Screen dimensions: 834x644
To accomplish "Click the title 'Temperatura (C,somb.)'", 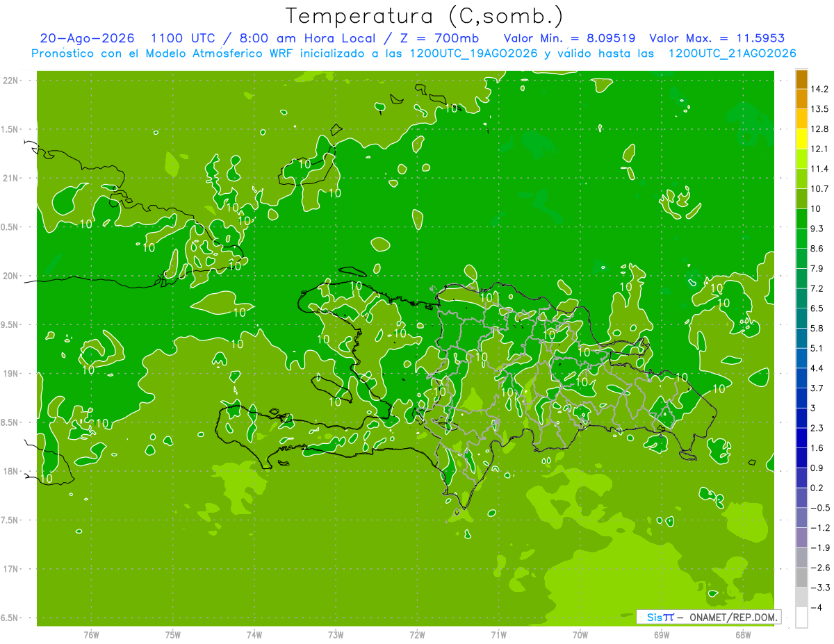I will tap(425, 16).
